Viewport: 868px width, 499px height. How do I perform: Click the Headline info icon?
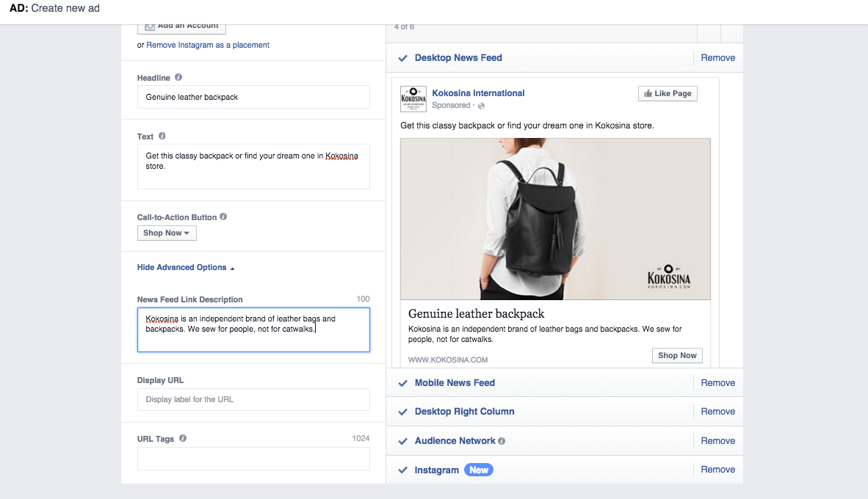coord(178,78)
